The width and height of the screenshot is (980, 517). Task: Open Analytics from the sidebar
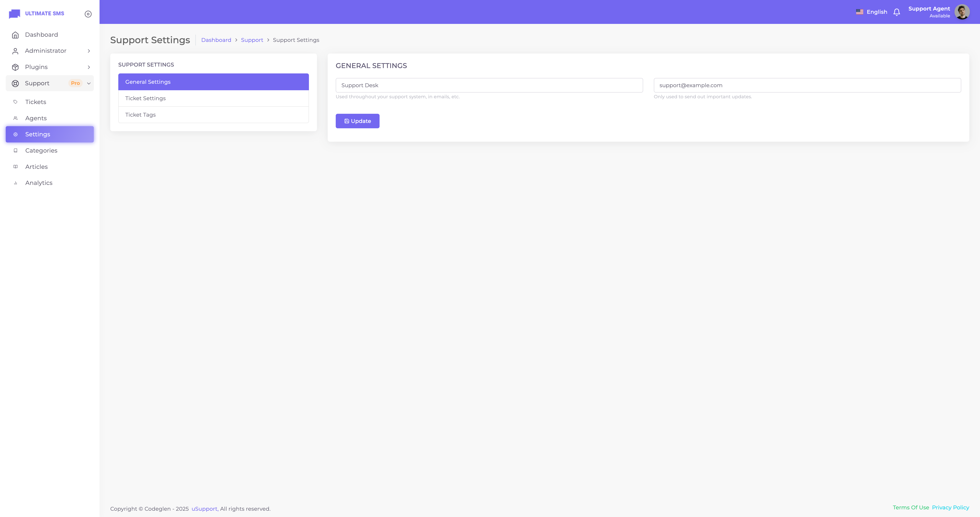click(38, 183)
